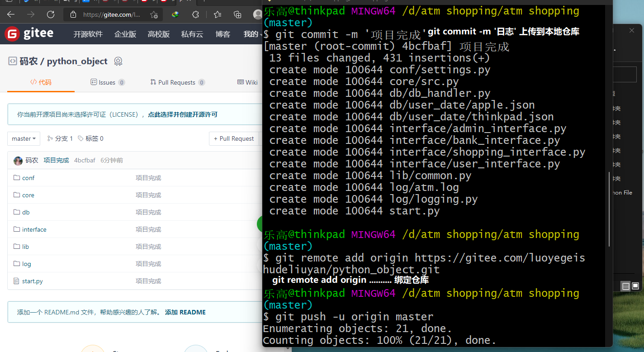The image size is (644, 352).
Task: Click the + Pull Request button
Action: (234, 138)
